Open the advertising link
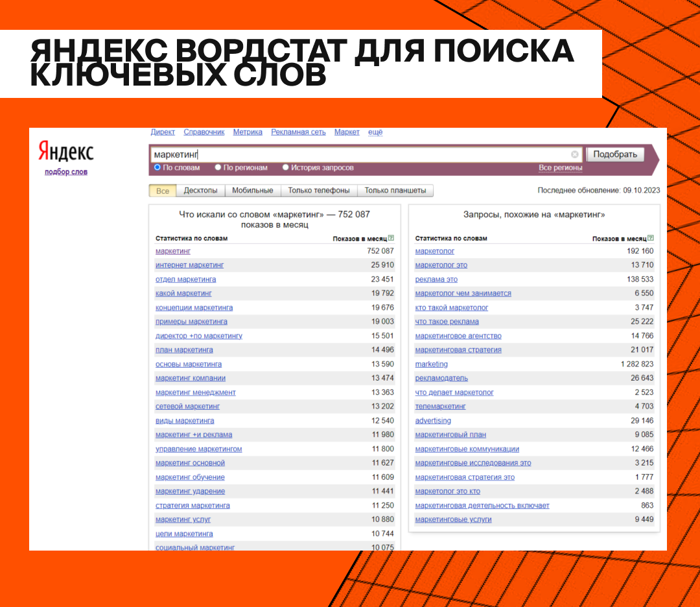The width and height of the screenshot is (700, 607). click(x=433, y=421)
